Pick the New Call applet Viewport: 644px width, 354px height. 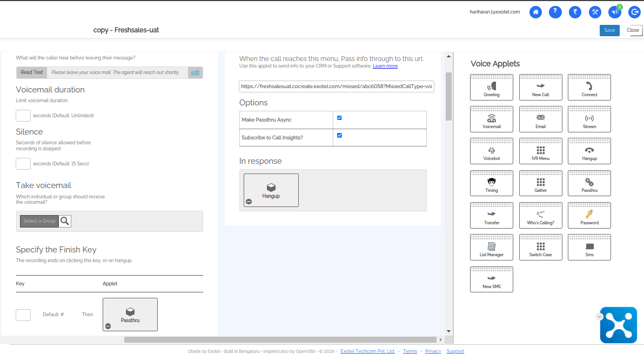pyautogui.click(x=540, y=87)
